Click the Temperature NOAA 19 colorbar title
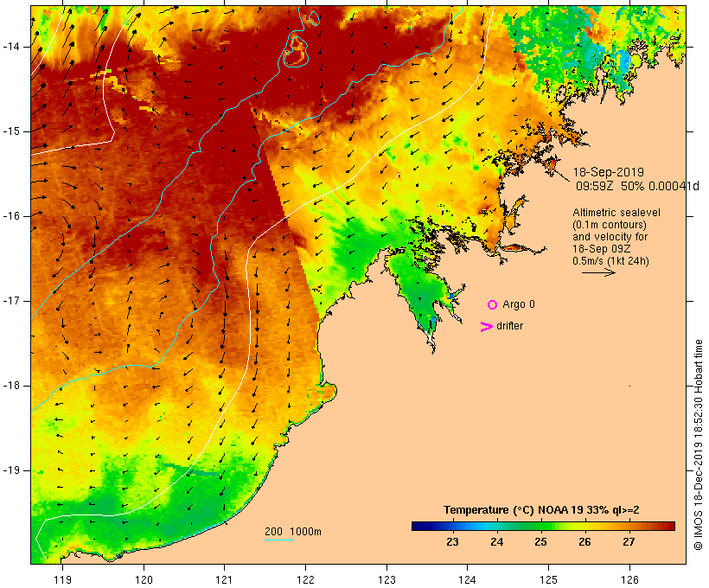The height and width of the screenshot is (588, 709). pyautogui.click(x=541, y=510)
